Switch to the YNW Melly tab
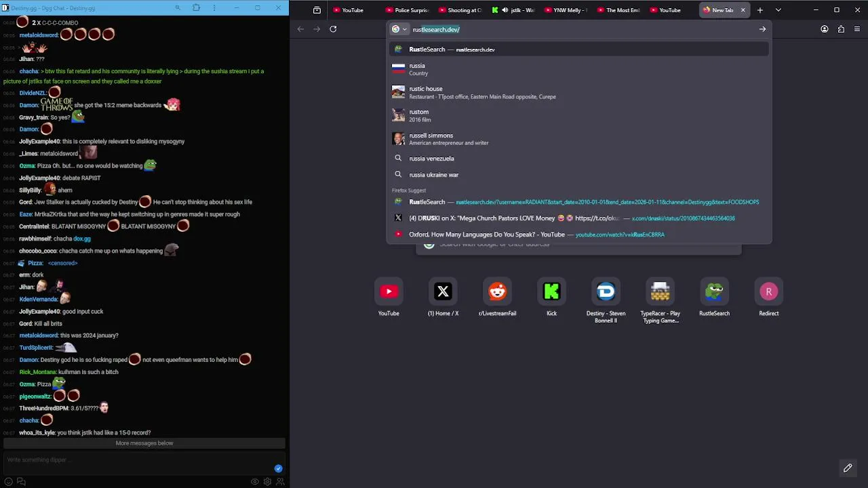Screen dimensions: 868x488 click(x=566, y=10)
